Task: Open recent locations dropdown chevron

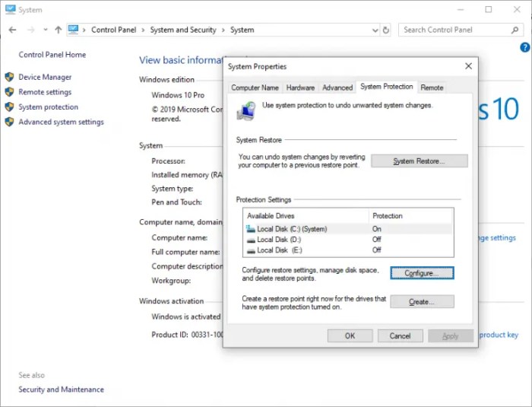Action: [x=46, y=30]
